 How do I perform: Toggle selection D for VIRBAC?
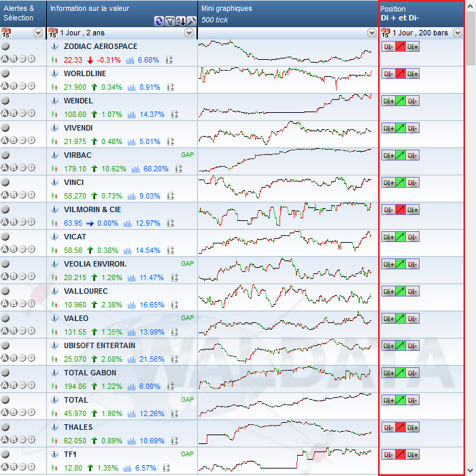(x=31, y=167)
